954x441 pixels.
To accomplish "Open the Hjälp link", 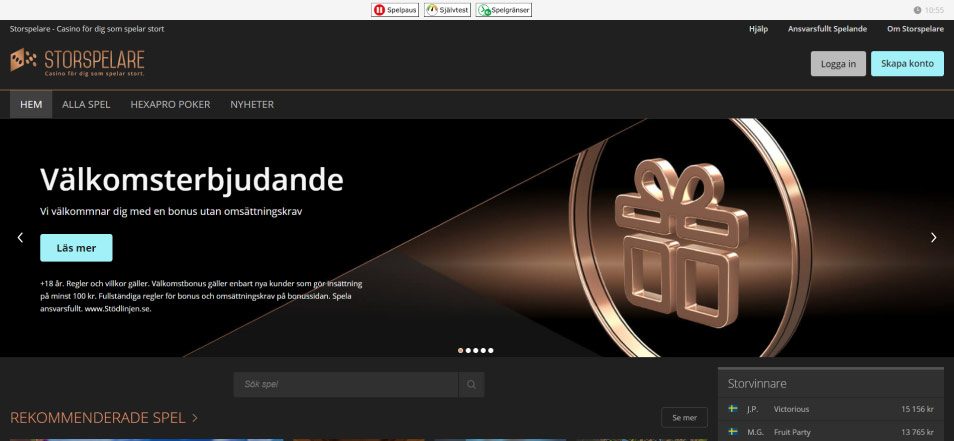I will (758, 29).
